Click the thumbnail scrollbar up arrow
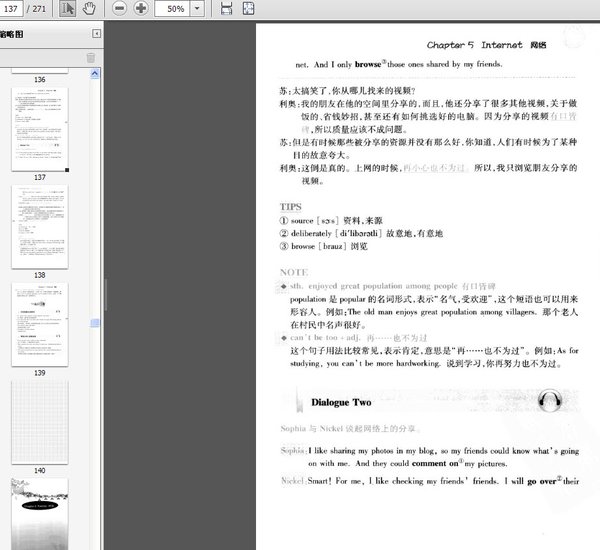This screenshot has height=550, width=600. (x=95, y=73)
